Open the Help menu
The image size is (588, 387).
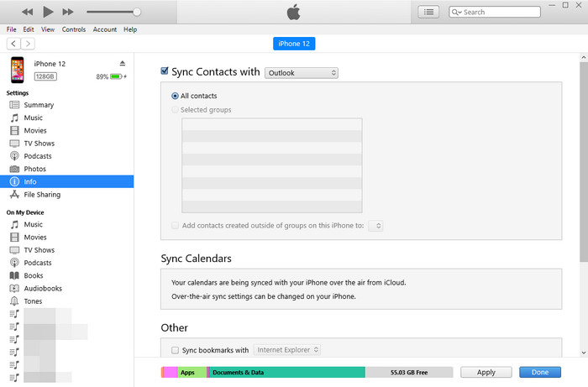click(x=130, y=29)
